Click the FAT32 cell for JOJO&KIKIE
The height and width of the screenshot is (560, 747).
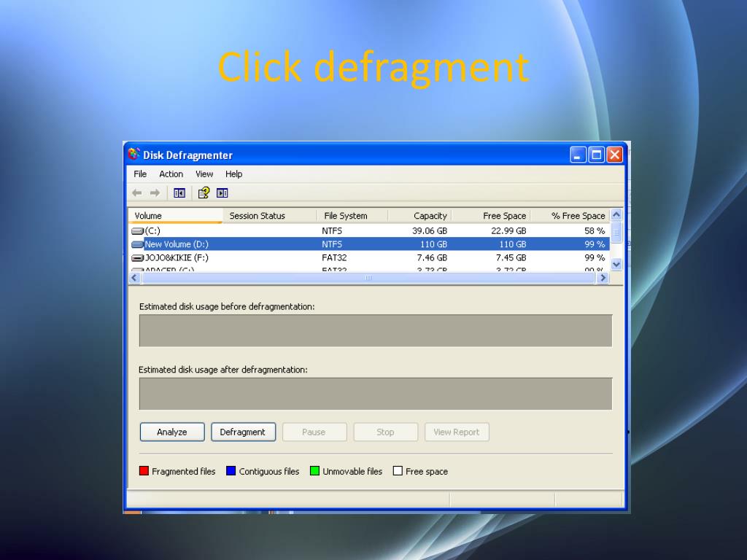(x=334, y=258)
